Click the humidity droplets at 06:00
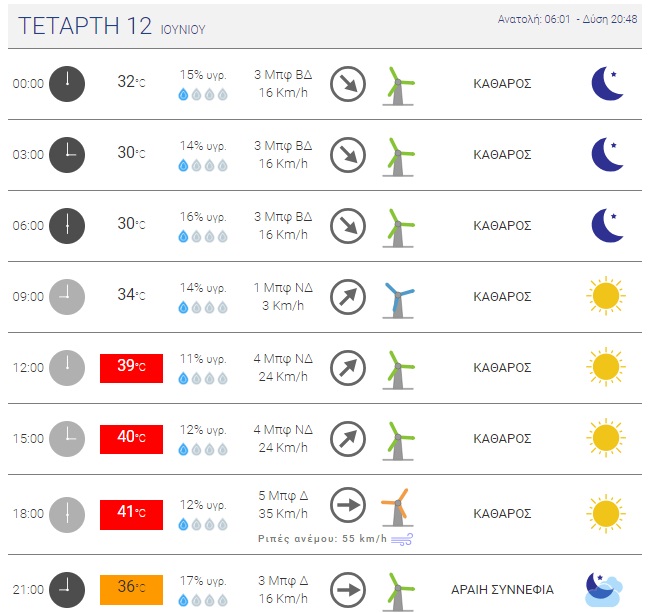 coord(203,237)
